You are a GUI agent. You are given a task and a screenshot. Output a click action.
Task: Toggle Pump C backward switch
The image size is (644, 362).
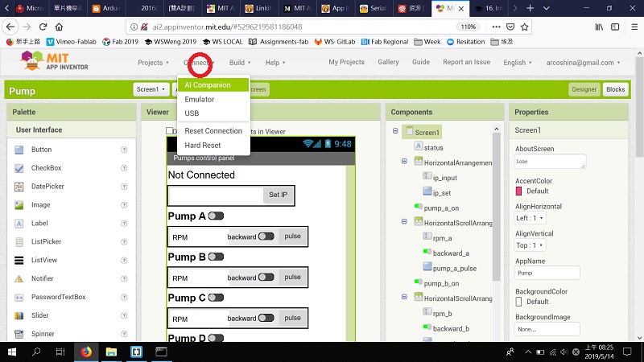pos(266,318)
